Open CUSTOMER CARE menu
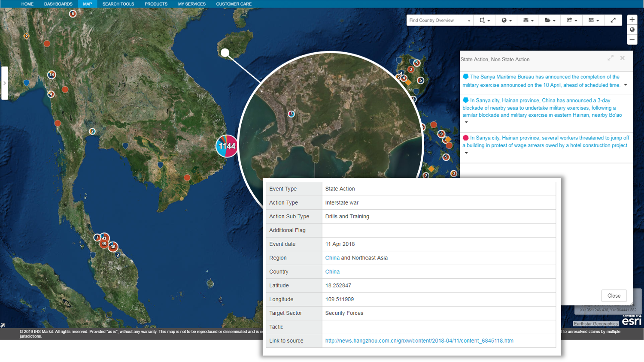This screenshot has height=362, width=644. 234,4
